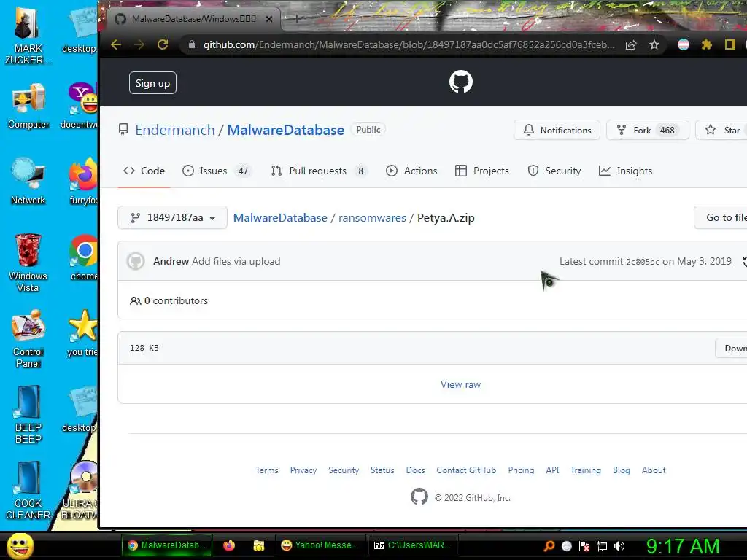Switch to the Projects tab
This screenshot has width=747, height=560.
coord(481,171)
